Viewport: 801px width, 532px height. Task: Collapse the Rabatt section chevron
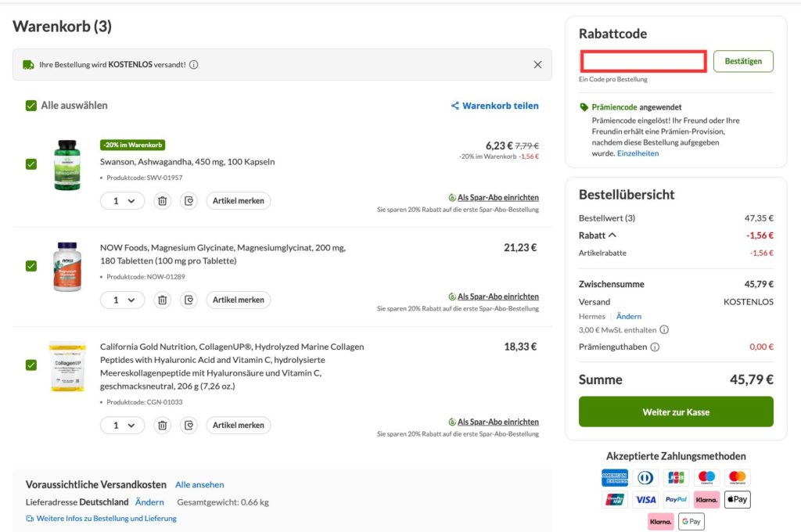click(612, 235)
